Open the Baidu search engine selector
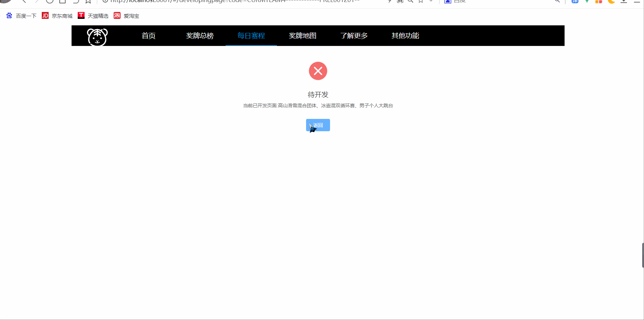This screenshot has width=644, height=320. (x=447, y=2)
